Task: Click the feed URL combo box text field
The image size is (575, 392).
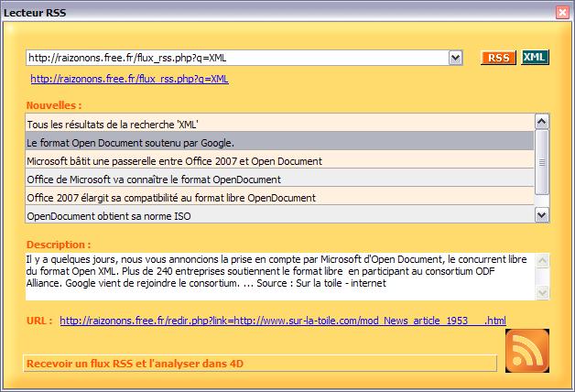Action: (x=236, y=58)
